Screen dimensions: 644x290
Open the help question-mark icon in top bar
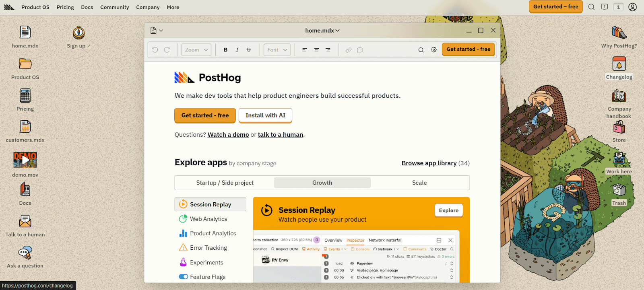(x=605, y=7)
